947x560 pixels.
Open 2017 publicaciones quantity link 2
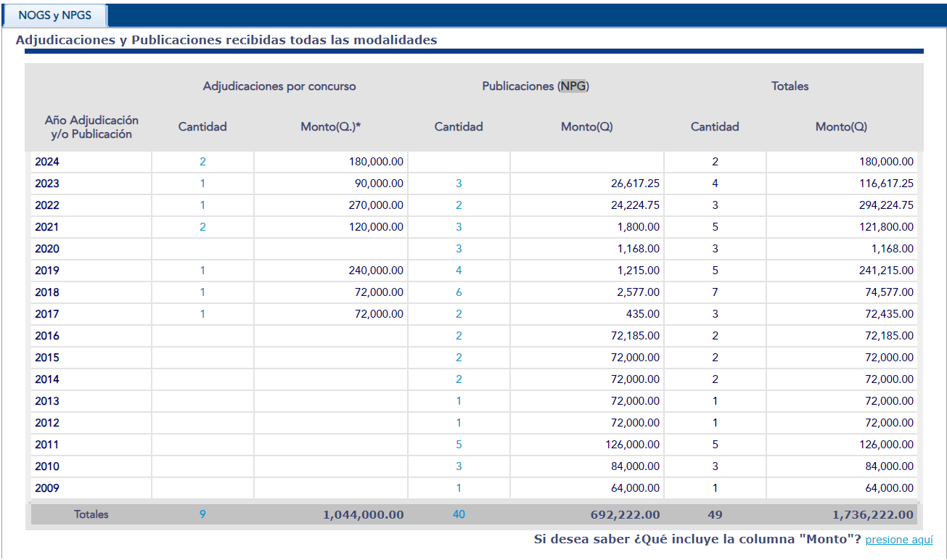pos(459,314)
